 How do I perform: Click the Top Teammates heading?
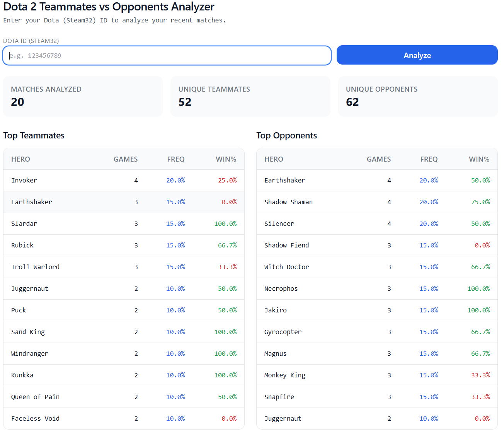coord(34,135)
